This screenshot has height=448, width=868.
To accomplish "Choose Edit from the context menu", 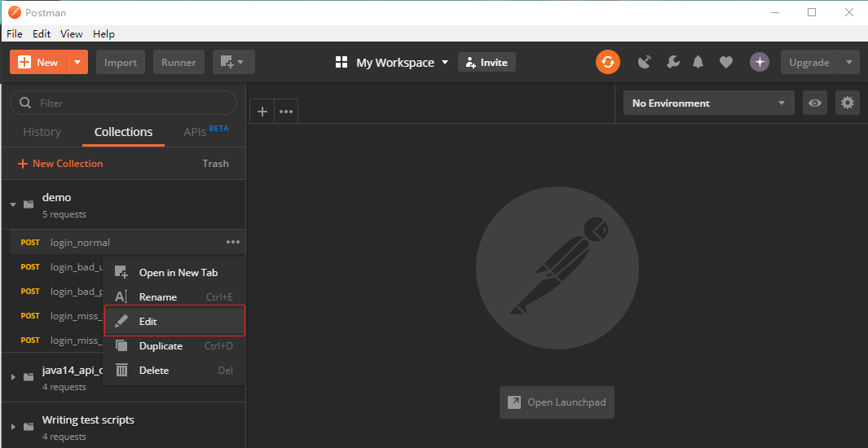I will pos(174,322).
